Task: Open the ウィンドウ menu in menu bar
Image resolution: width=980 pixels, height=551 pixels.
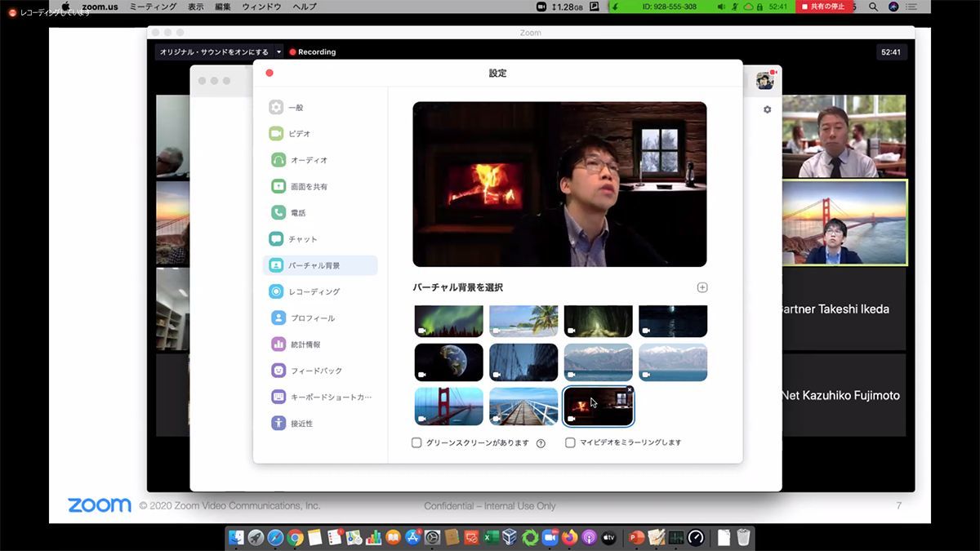Action: point(261,7)
